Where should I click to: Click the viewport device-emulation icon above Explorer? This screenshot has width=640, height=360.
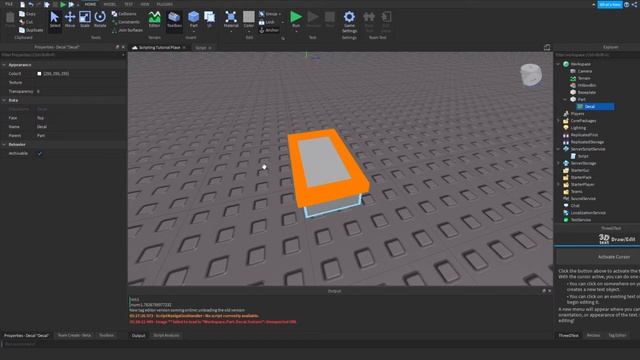pos(547,47)
